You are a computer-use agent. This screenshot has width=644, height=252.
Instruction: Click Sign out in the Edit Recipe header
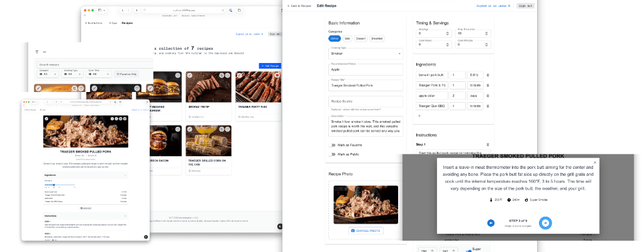point(525,6)
